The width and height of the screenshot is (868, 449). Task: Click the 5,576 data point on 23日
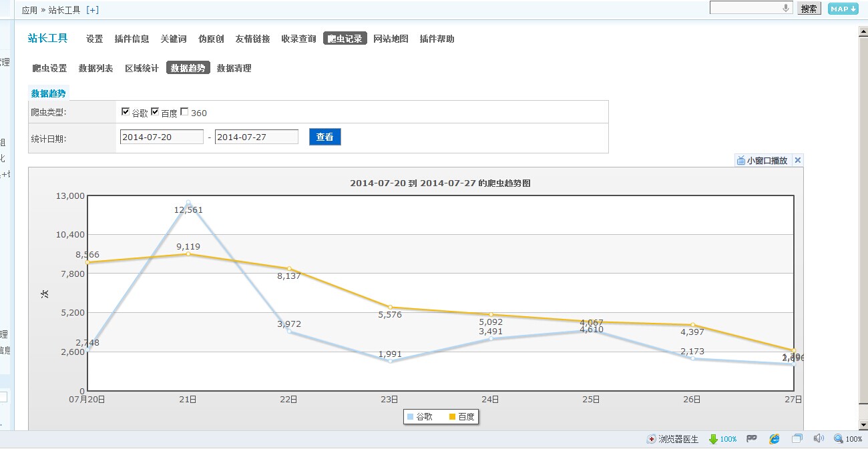point(390,307)
